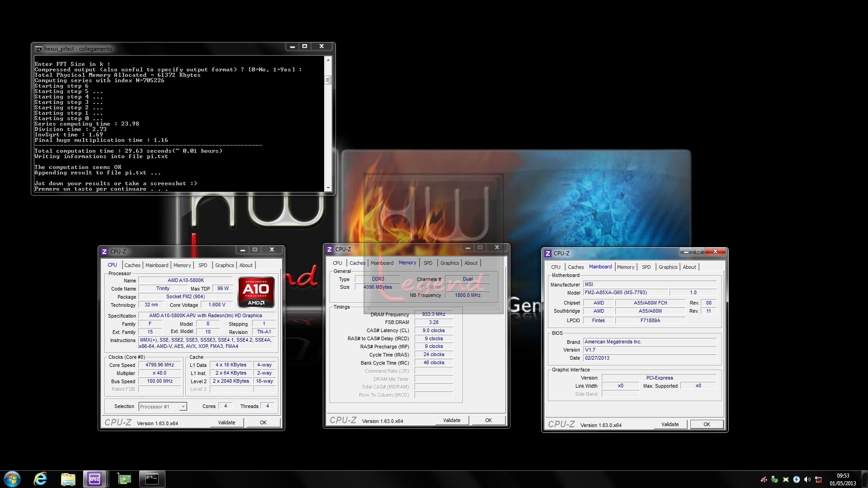
Task: Click the LPCIO model F71889A
Action: click(651, 321)
